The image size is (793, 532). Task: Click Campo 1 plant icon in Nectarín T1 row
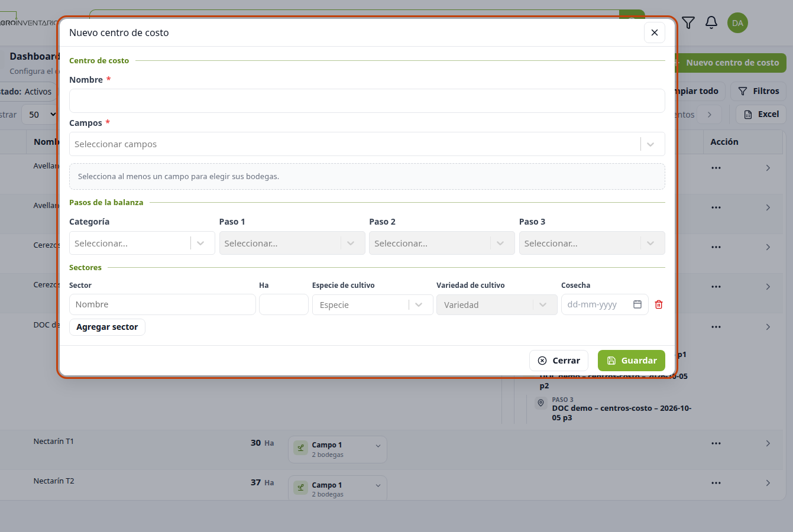300,447
